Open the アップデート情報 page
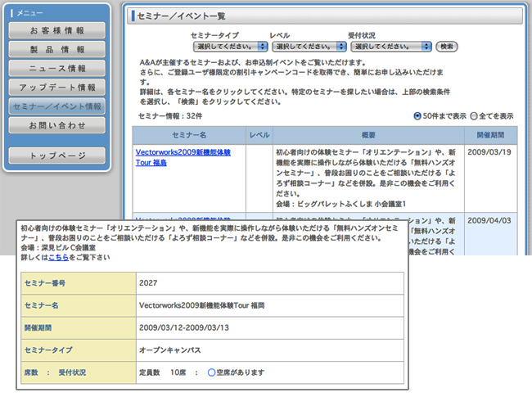The image size is (532, 397). 56,88
